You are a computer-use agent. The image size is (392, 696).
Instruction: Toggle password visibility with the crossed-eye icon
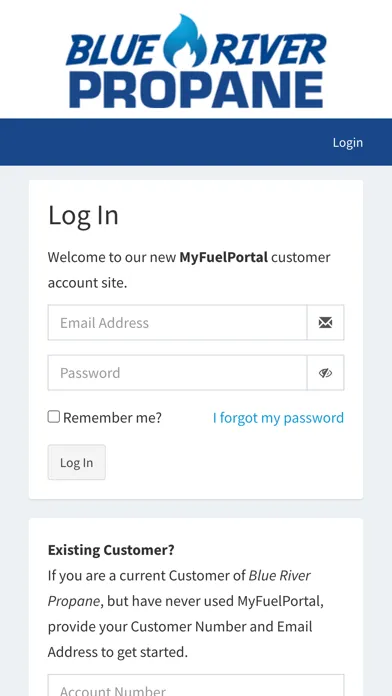click(x=325, y=373)
